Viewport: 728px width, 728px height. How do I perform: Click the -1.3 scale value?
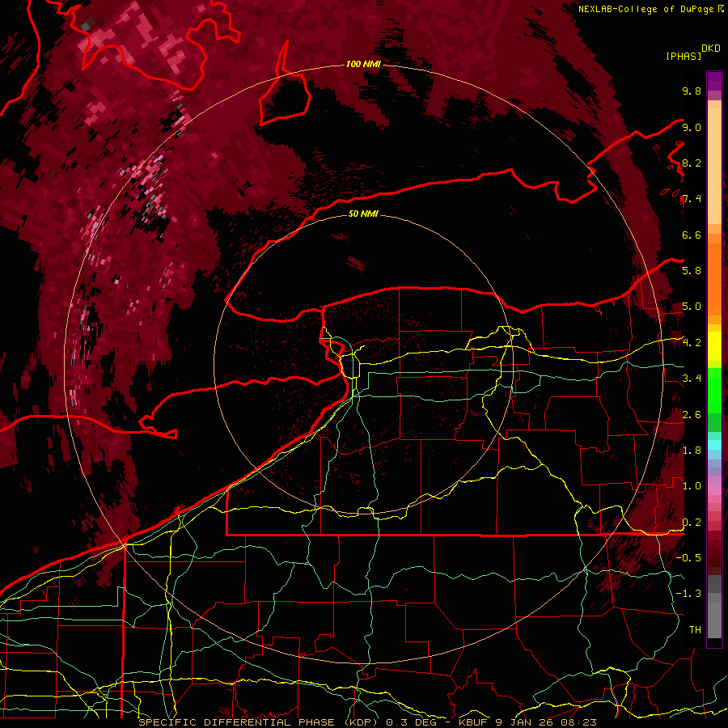tap(688, 594)
